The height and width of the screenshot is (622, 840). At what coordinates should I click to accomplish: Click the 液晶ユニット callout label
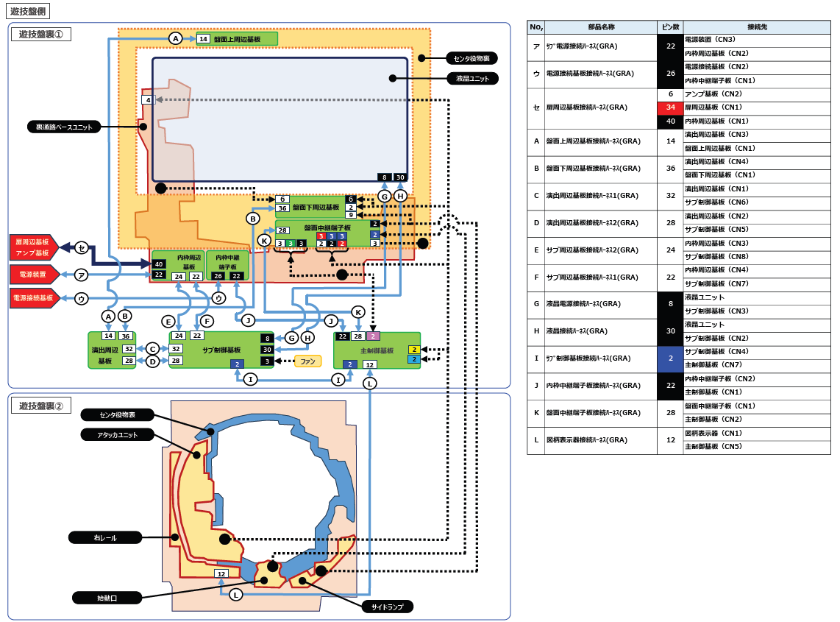473,78
